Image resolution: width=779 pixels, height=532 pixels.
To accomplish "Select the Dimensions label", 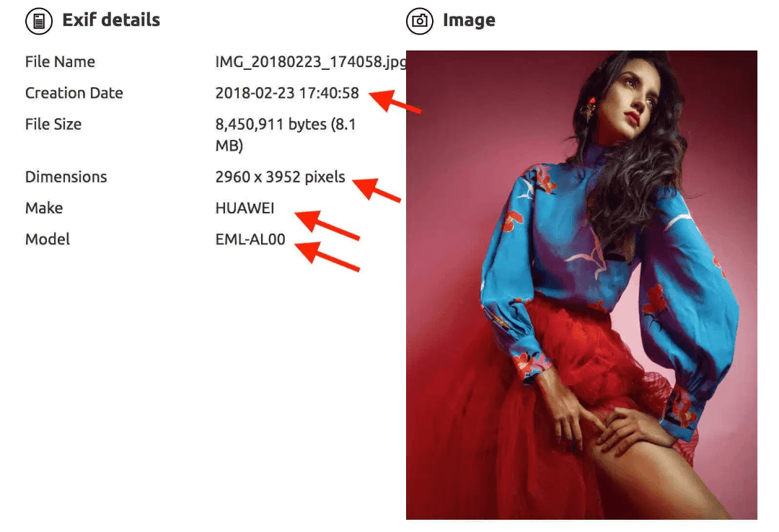I will tap(66, 177).
